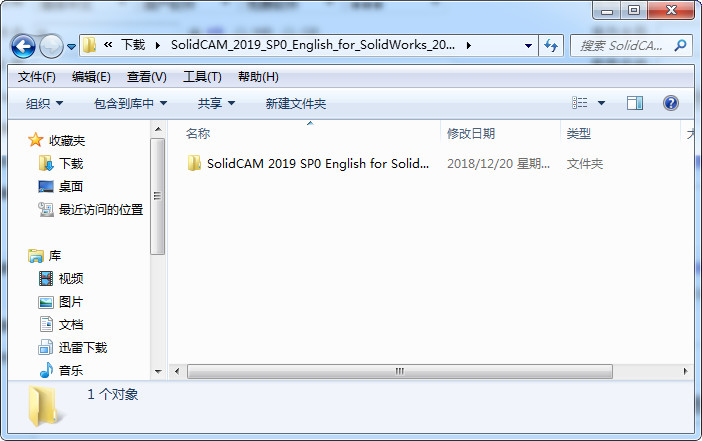Image resolution: width=702 pixels, height=441 pixels.
Task: Open the 帮助(H) menu
Action: 258,77
